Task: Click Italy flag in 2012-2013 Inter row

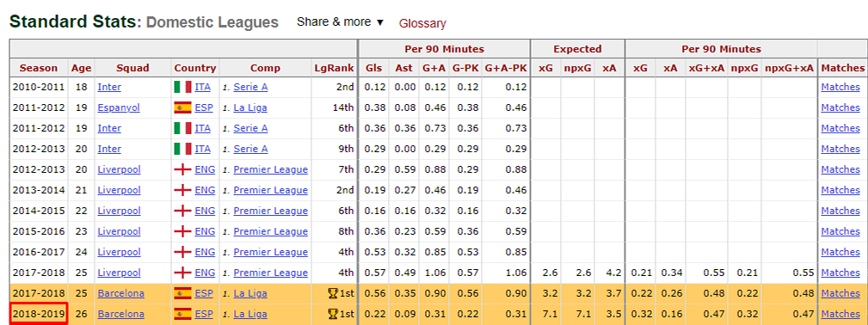Action: click(182, 149)
